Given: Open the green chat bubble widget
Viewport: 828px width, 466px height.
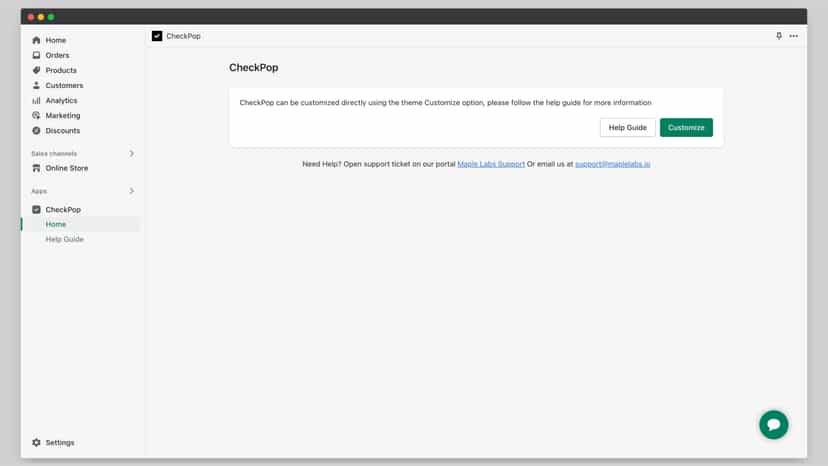Looking at the screenshot, I should (x=774, y=424).
